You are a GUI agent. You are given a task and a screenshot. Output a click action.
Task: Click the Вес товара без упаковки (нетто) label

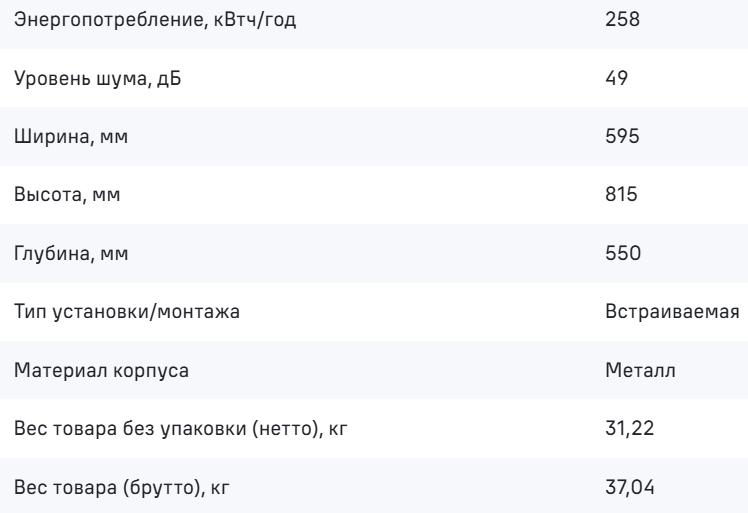point(181,429)
